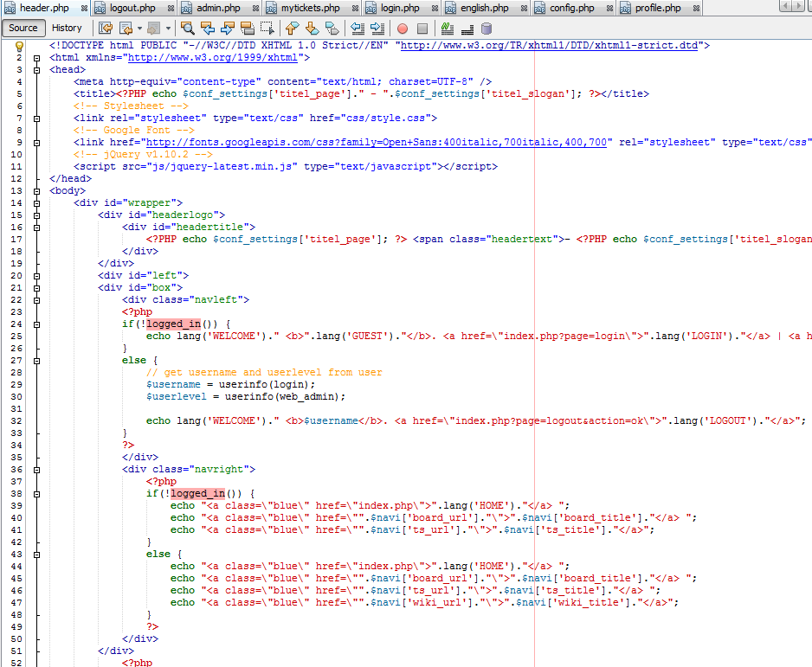Comment the selected lines
Viewport: 812px width, 667px height.
click(448, 29)
